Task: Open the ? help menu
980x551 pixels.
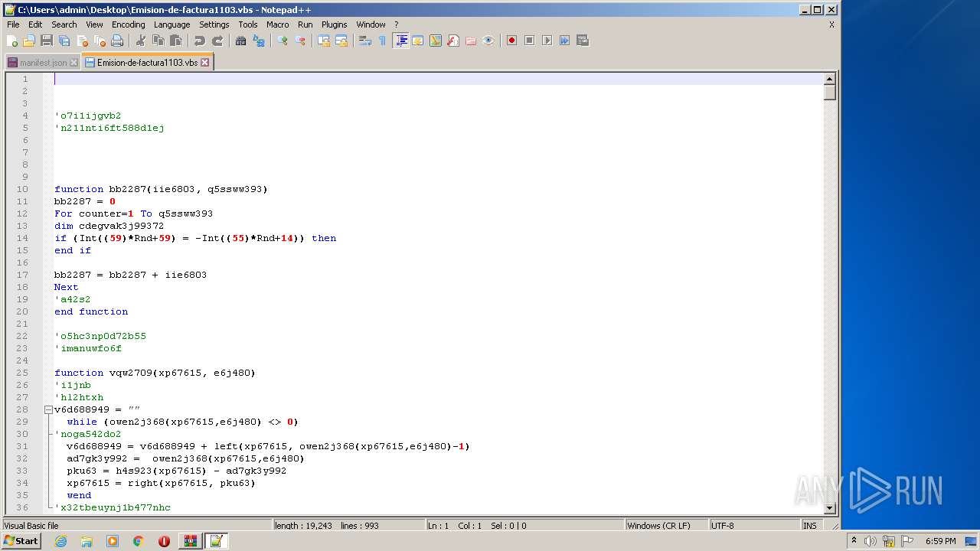Action: [x=396, y=24]
